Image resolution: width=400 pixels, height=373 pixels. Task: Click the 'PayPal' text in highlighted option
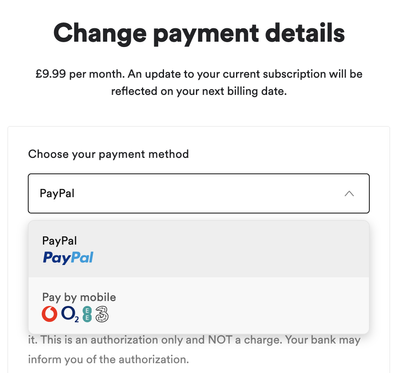coord(60,241)
